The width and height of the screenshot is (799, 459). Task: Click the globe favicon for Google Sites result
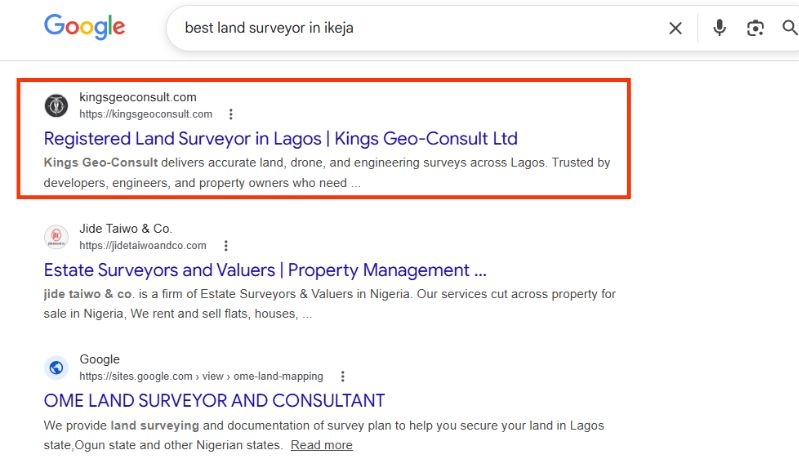[56, 367]
